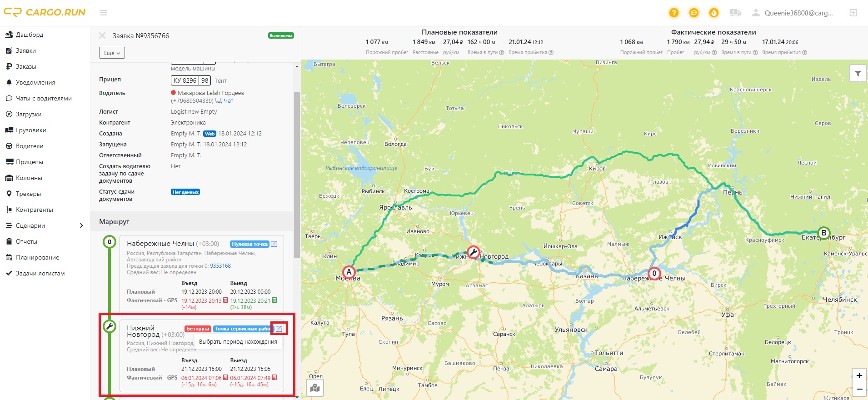
Task: Click the orange chat bubble icon in header
Action: 693,13
